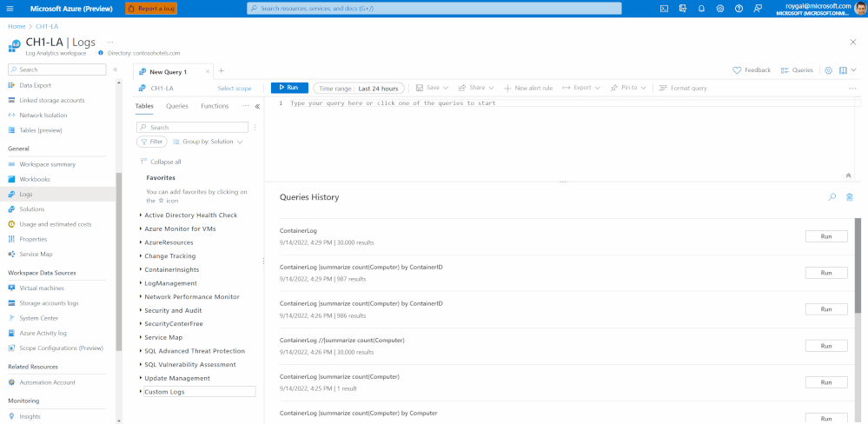868x424 pixels.
Task: Open the Save dropdown
Action: click(432, 88)
